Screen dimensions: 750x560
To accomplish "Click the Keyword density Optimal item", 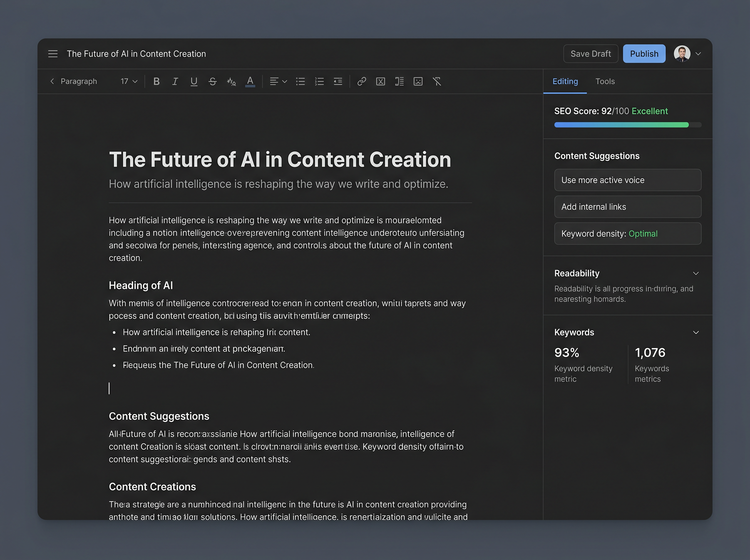I will click(627, 233).
